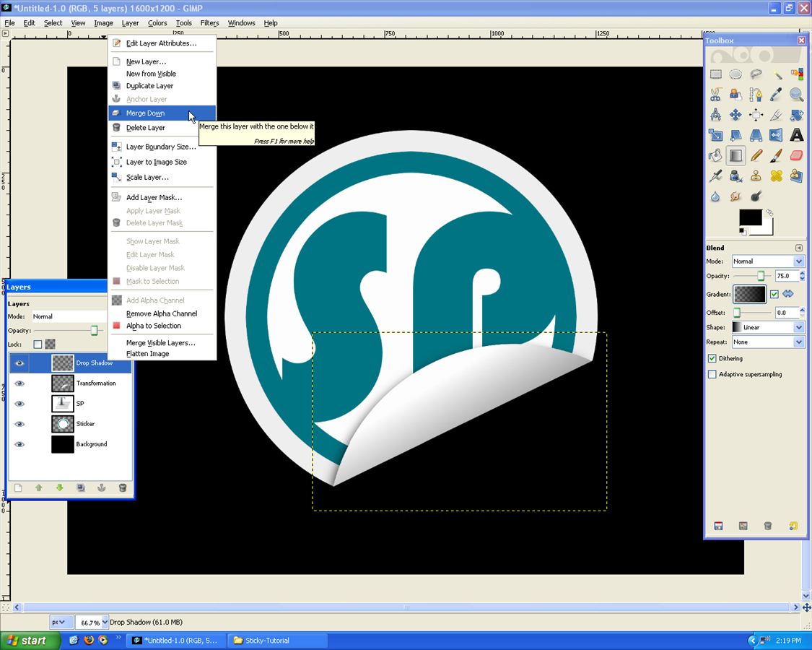Image resolution: width=812 pixels, height=650 pixels.
Task: Toggle visibility of the SP layer
Action: (19, 403)
